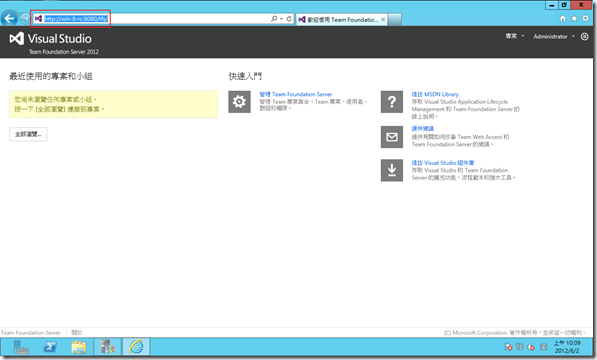Open Server Manager from the taskbar
The height and width of the screenshot is (360, 597).
(x=21, y=347)
